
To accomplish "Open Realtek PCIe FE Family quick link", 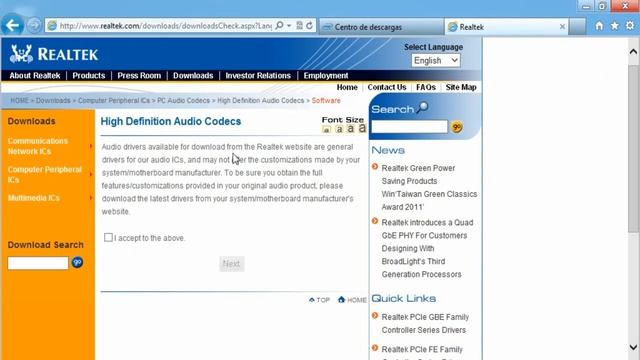I will click(422, 349).
